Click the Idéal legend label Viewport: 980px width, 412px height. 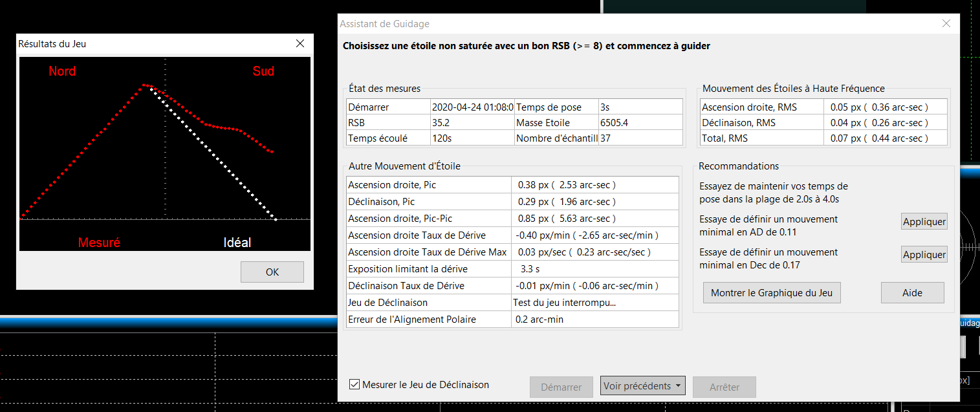click(x=237, y=243)
